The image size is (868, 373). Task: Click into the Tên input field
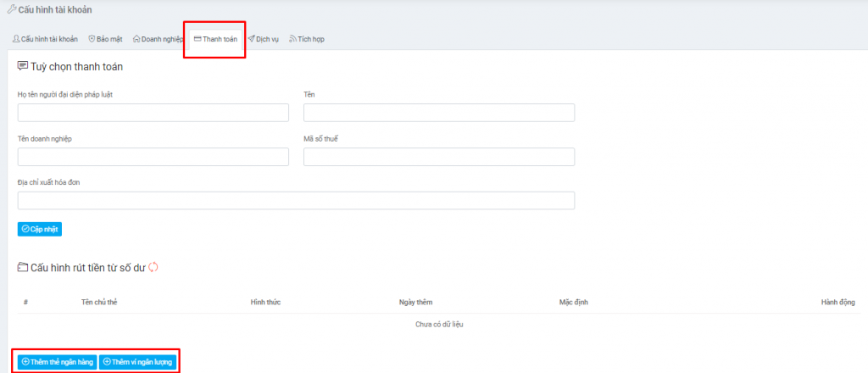tap(438, 113)
